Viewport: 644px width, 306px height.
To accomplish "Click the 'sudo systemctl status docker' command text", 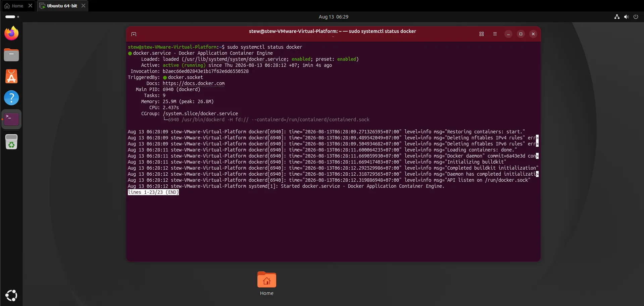I will [x=264, y=47].
